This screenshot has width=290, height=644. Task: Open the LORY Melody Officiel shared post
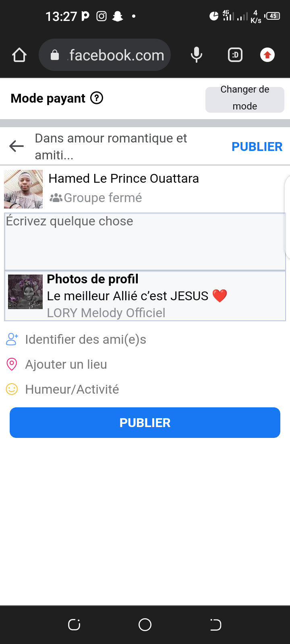(161, 296)
